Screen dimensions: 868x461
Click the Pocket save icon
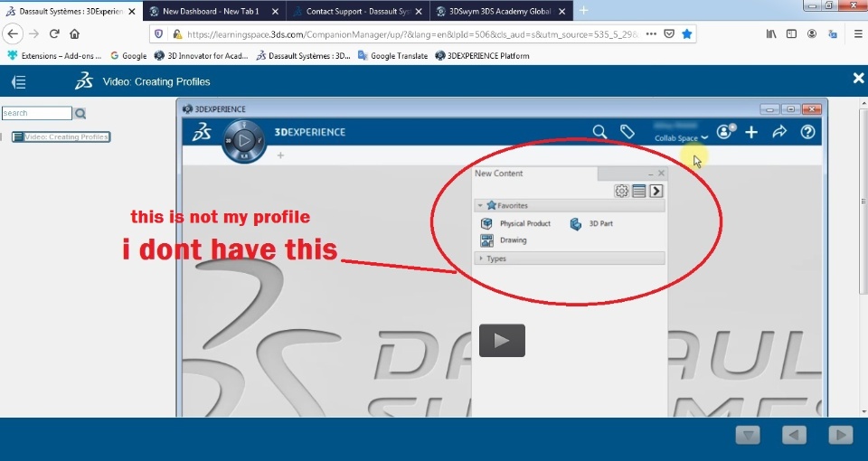[x=669, y=33]
